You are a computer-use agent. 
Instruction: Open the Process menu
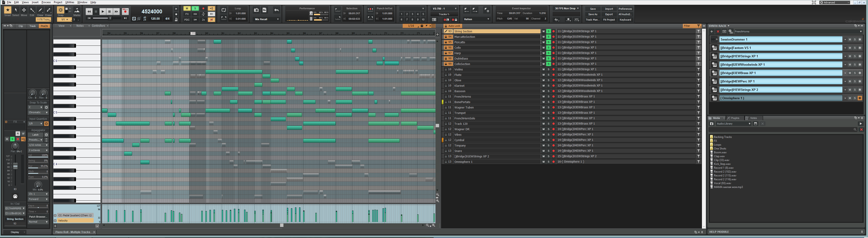[x=46, y=2]
